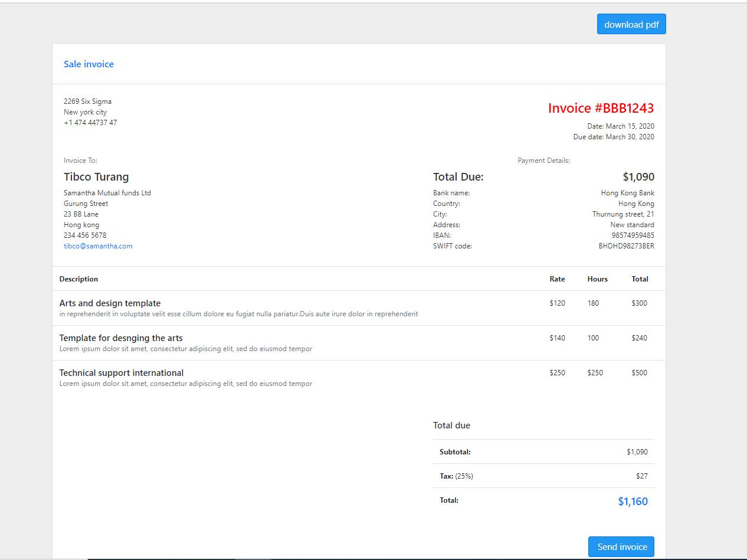The width and height of the screenshot is (747, 560).
Task: Click the Technical support international title
Action: pos(122,373)
